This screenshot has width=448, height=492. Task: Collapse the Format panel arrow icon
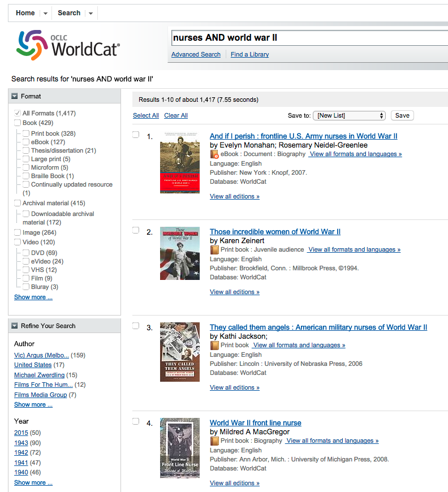pyautogui.click(x=15, y=96)
